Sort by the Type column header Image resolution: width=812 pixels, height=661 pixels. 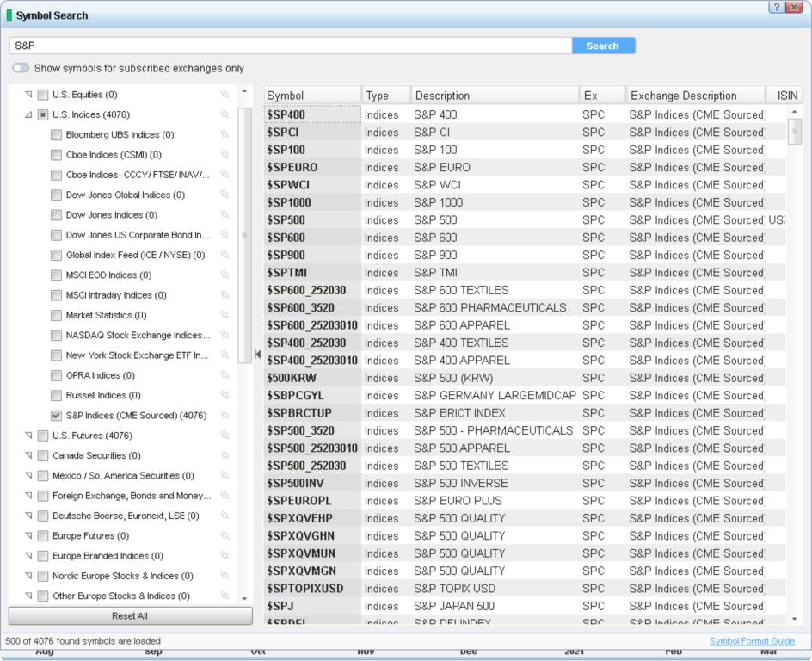point(386,96)
